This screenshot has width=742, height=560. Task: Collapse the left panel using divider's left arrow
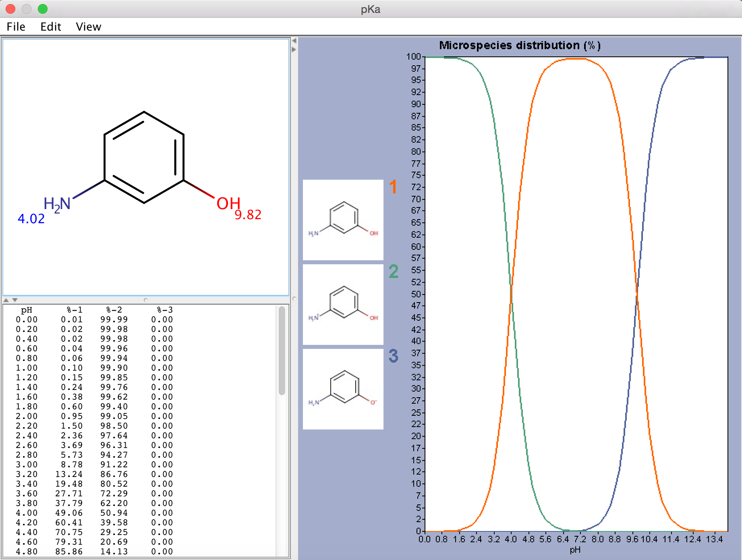[x=294, y=41]
